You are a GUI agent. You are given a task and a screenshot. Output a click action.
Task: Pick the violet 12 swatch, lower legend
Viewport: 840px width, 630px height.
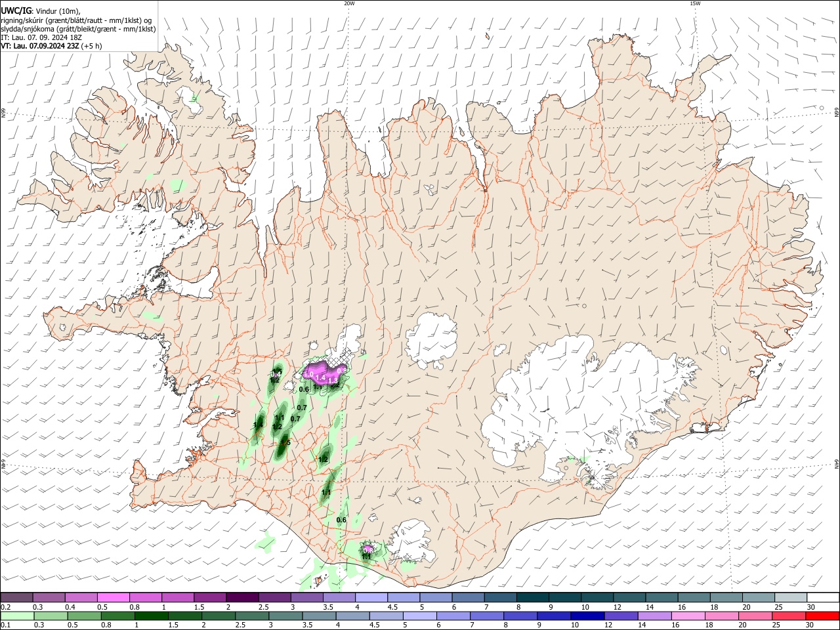tap(621, 616)
